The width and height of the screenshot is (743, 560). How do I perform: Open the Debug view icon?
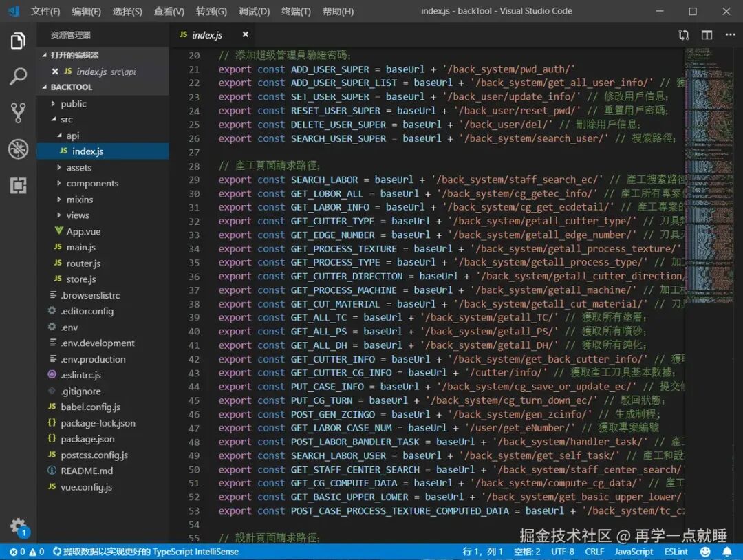coord(18,149)
